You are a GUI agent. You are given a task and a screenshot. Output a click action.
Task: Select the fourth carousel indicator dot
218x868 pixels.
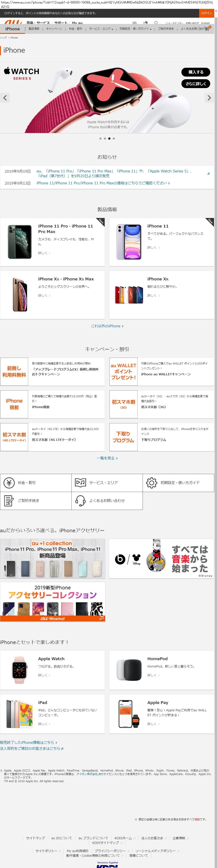tap(114, 139)
